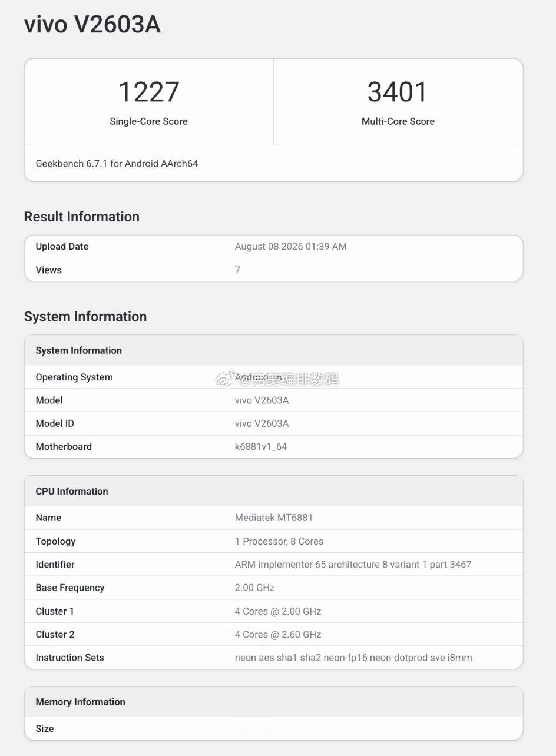The image size is (556, 756).
Task: Click the Base Frequency label
Action: point(70,588)
